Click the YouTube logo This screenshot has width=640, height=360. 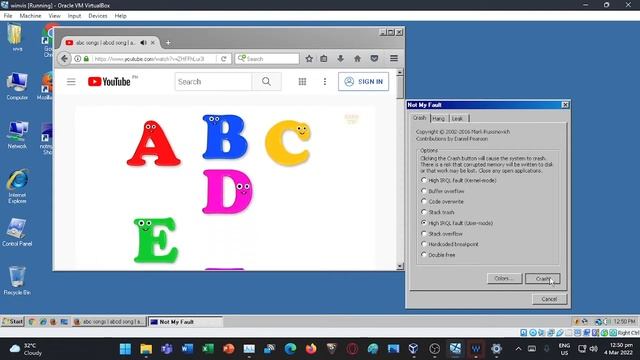(109, 82)
